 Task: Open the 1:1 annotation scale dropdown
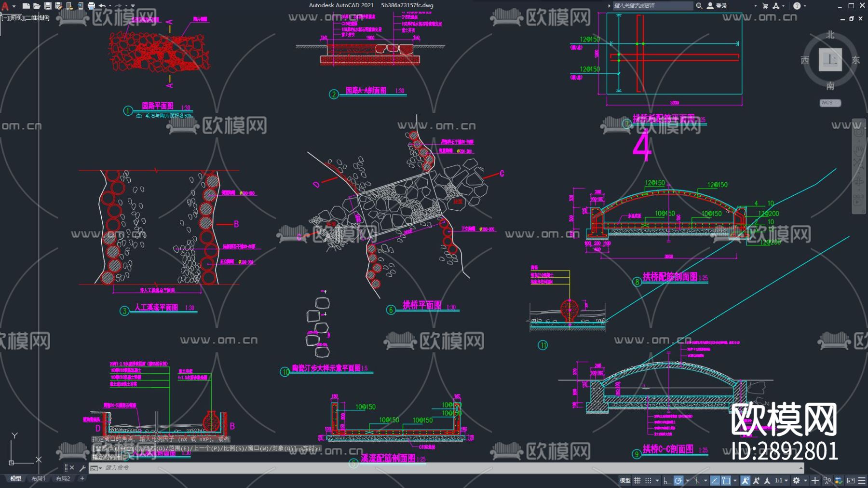point(781,480)
